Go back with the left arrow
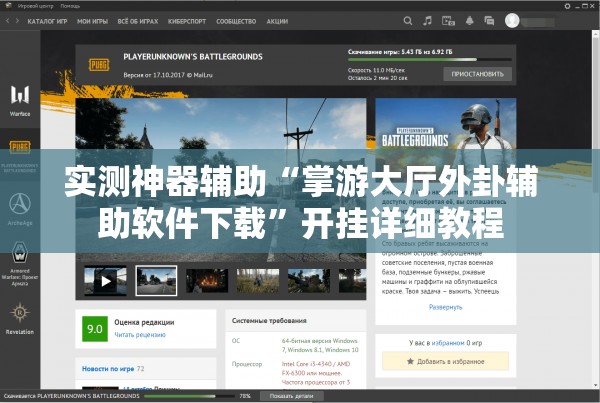The width and height of the screenshot is (600, 403). click(x=8, y=21)
